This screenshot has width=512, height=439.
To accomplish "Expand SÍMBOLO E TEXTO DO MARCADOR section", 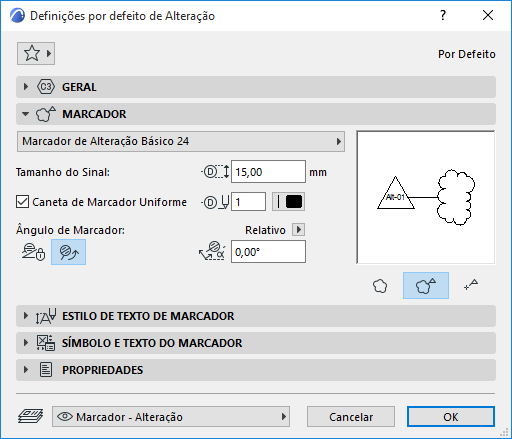I will [256, 343].
